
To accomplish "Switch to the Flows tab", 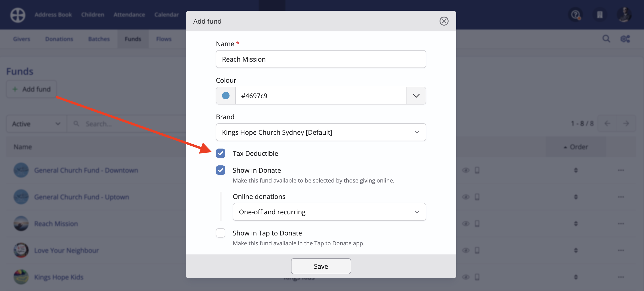I will (x=164, y=39).
